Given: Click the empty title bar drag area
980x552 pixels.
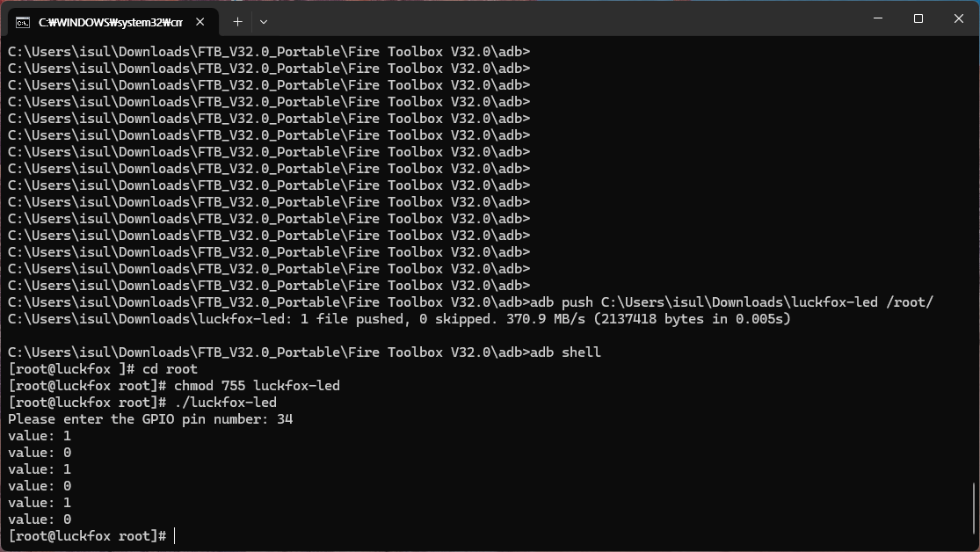Looking at the screenshot, I should click(563, 18).
